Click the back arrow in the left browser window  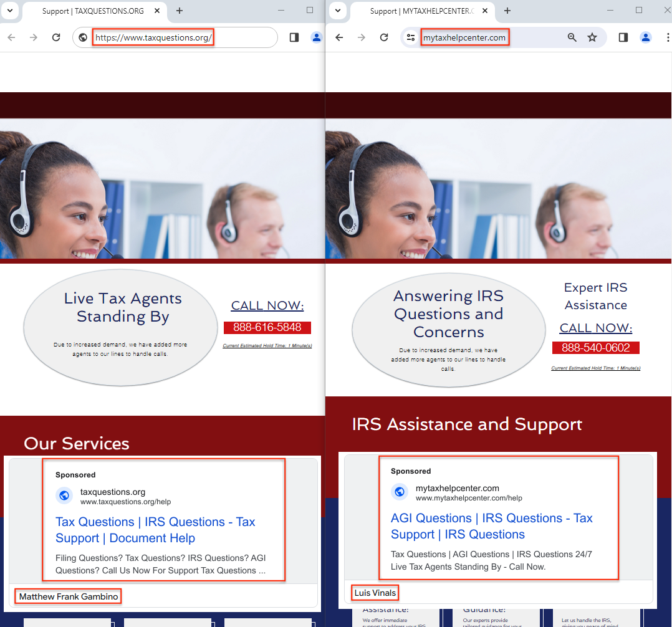(x=11, y=37)
